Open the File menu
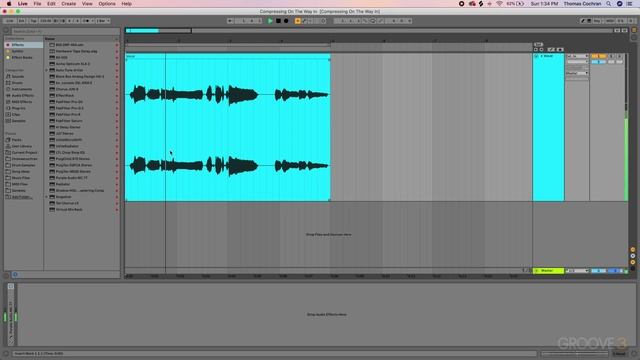 pyautogui.click(x=37, y=4)
